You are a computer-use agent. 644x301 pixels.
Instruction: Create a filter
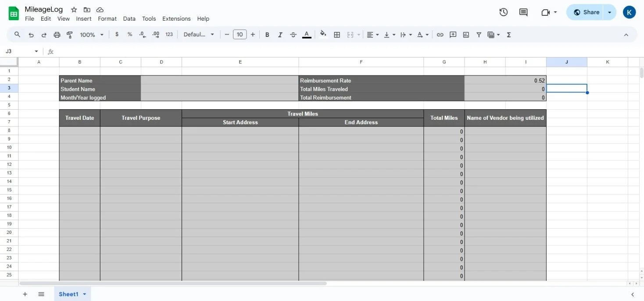[479, 35]
